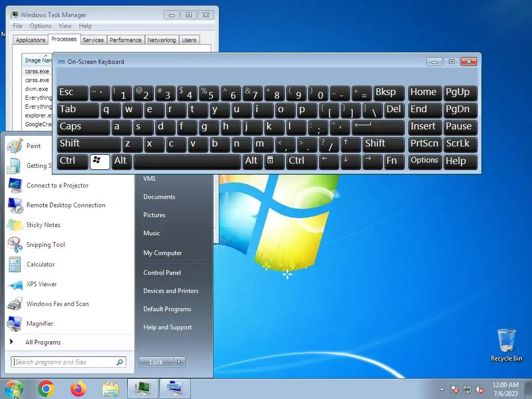532x399 pixels.
Task: Click the Search programs and files box
Action: pyautogui.click(x=69, y=362)
